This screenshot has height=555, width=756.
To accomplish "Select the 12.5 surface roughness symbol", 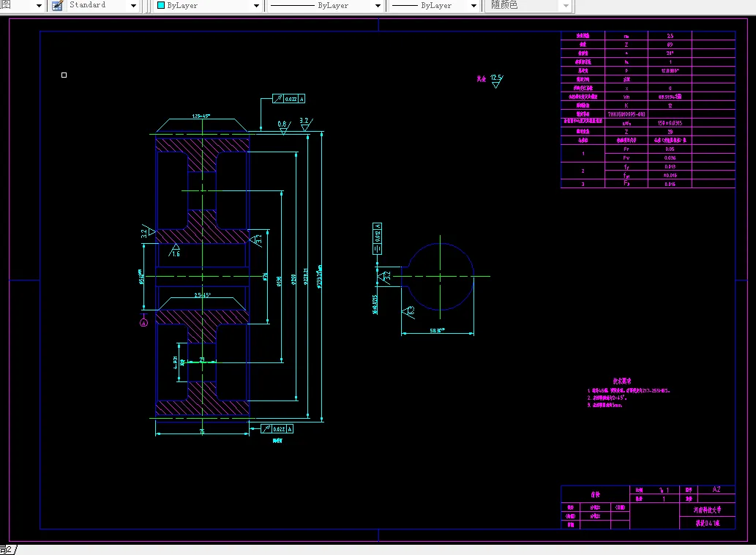I will click(x=496, y=81).
